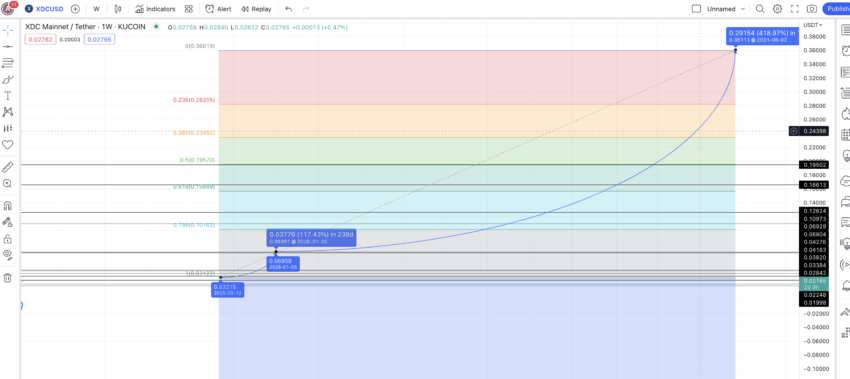This screenshot has width=850, height=379.
Task: Open the watchlist panel in right sidebar
Action: click(x=845, y=30)
